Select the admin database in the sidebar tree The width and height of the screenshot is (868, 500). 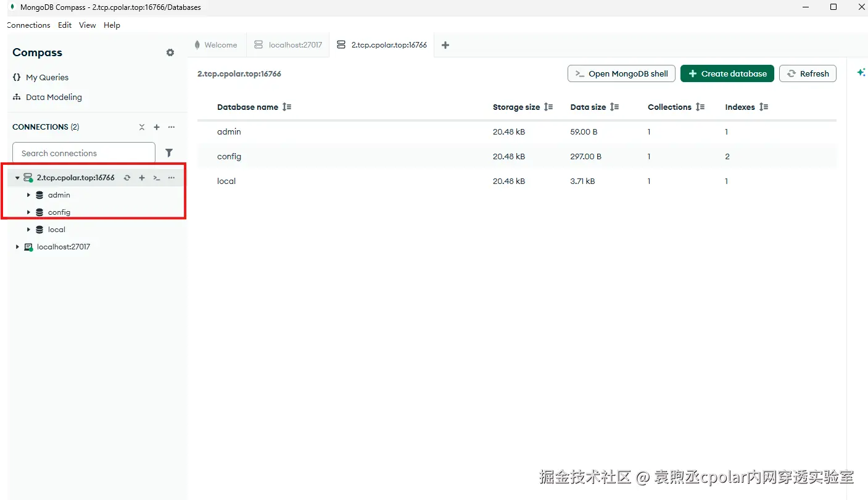(x=59, y=195)
